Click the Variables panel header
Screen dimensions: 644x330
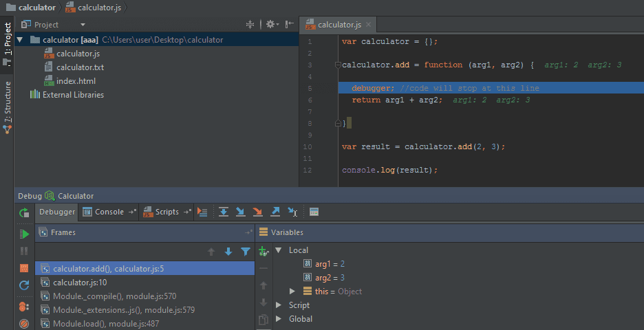tap(450, 232)
